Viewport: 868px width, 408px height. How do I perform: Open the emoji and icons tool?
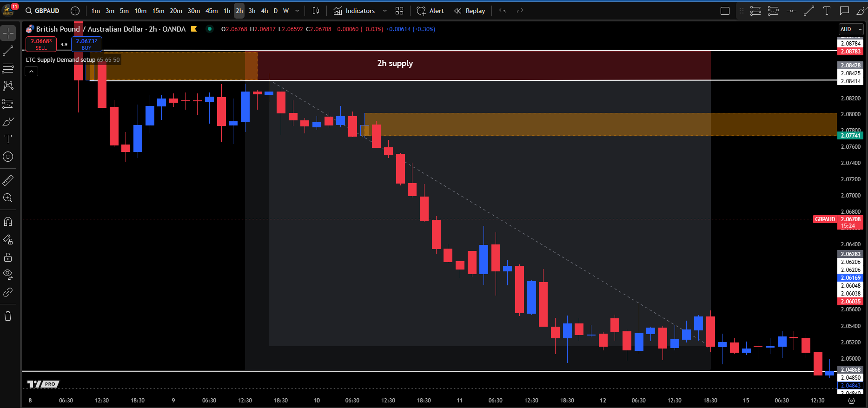pyautogui.click(x=8, y=157)
